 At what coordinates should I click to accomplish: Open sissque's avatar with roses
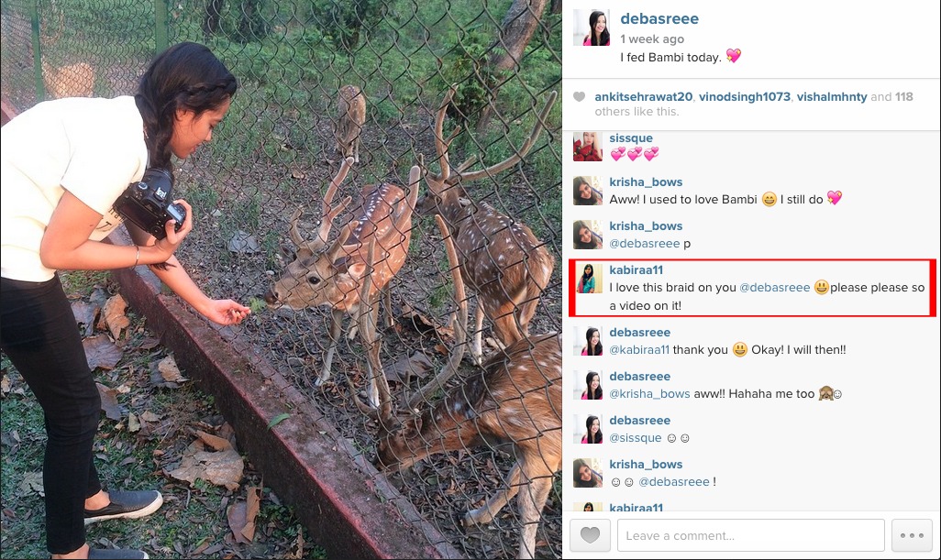(588, 147)
